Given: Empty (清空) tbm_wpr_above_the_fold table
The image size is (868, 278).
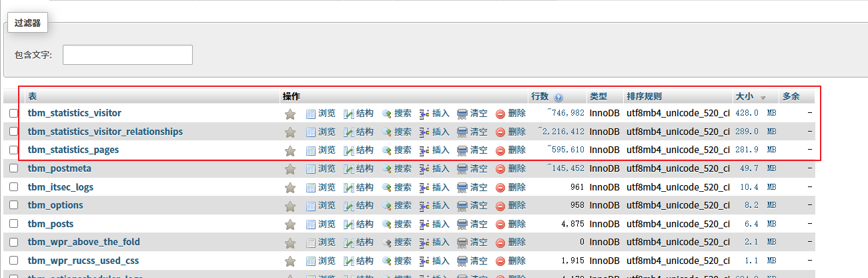Looking at the screenshot, I should coord(472,242).
